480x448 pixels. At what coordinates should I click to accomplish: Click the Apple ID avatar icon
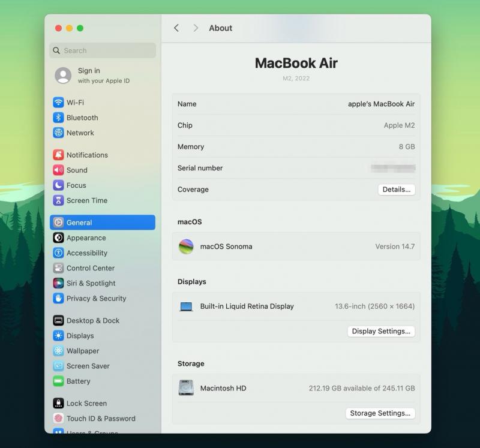click(63, 76)
